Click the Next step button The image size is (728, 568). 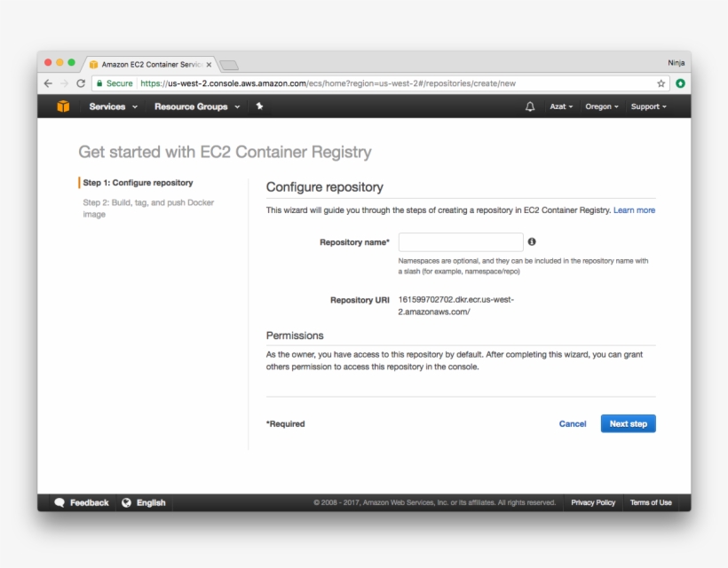628,423
